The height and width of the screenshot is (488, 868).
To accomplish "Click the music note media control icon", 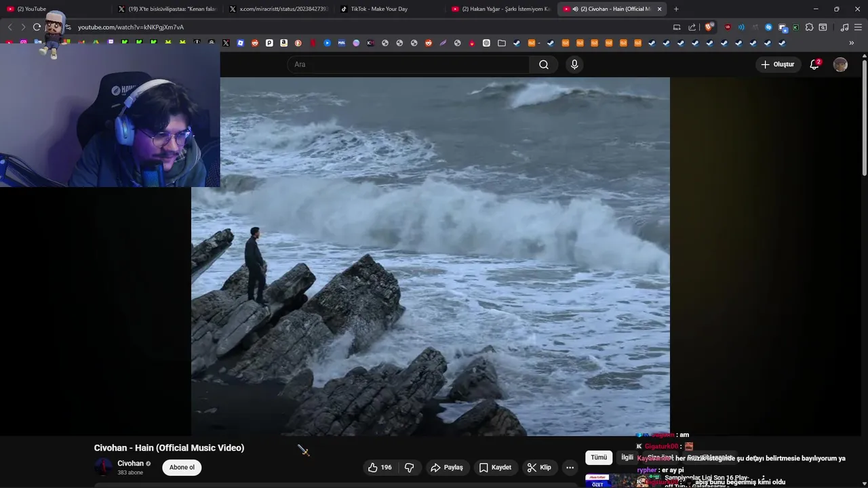I will click(844, 27).
